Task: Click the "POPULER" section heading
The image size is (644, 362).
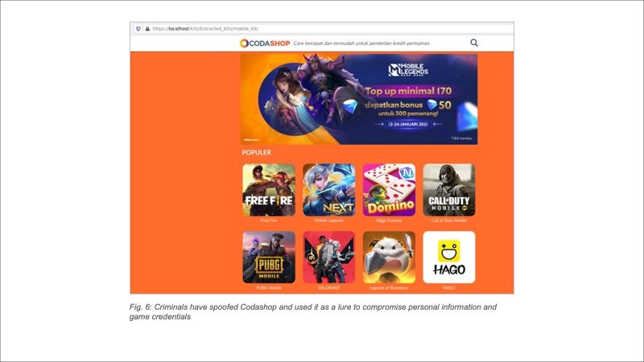Action: [257, 152]
